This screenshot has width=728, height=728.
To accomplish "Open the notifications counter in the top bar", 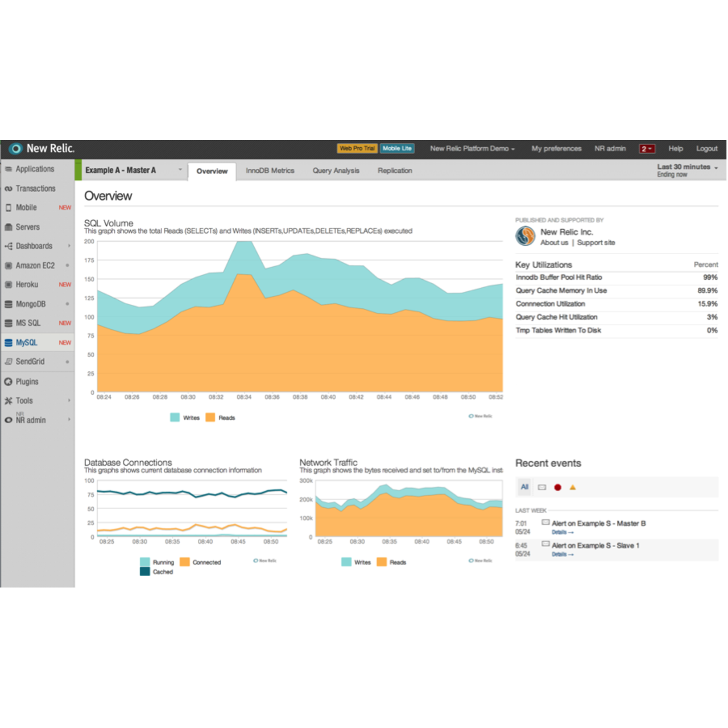I will click(647, 148).
